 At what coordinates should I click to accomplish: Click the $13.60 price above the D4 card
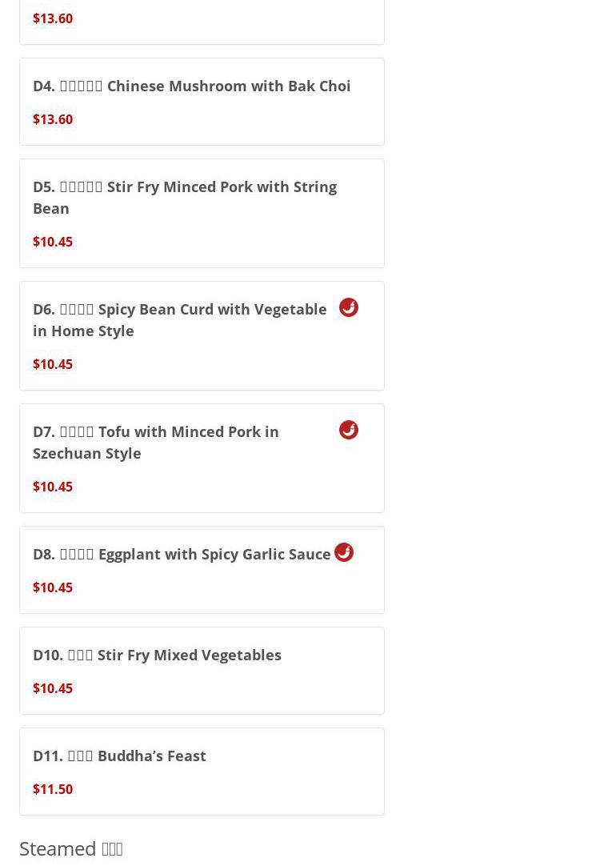click(53, 18)
